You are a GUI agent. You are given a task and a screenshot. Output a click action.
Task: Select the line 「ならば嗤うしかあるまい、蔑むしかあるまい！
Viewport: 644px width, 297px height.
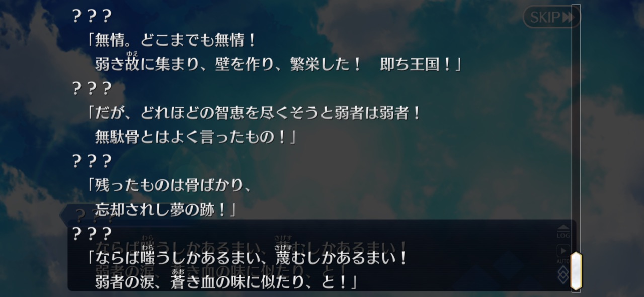click(247, 258)
